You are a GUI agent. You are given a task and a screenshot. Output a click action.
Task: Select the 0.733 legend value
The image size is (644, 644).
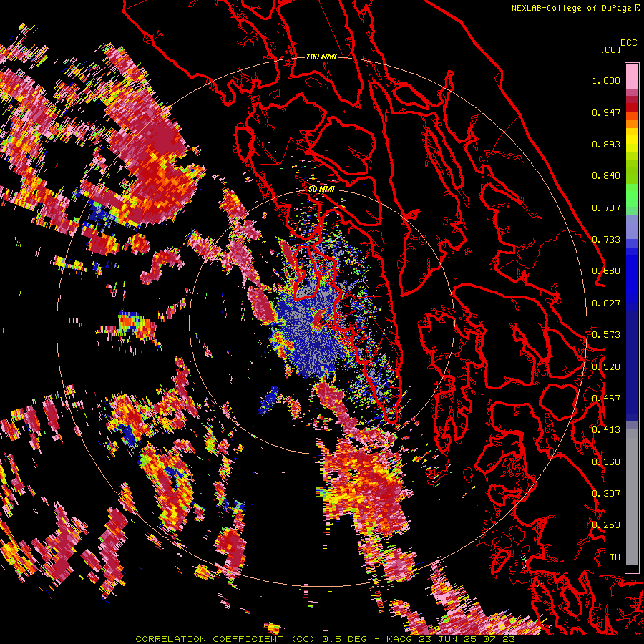(x=606, y=240)
